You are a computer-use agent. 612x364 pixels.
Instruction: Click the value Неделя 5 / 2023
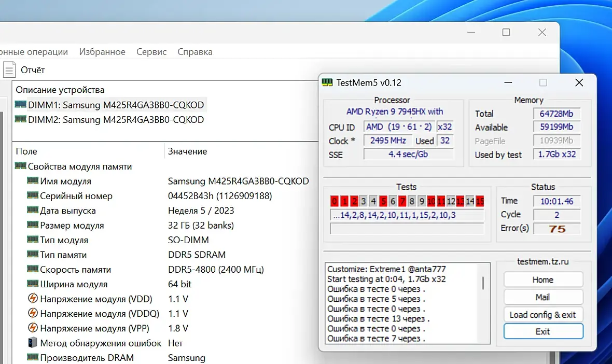pyautogui.click(x=201, y=211)
